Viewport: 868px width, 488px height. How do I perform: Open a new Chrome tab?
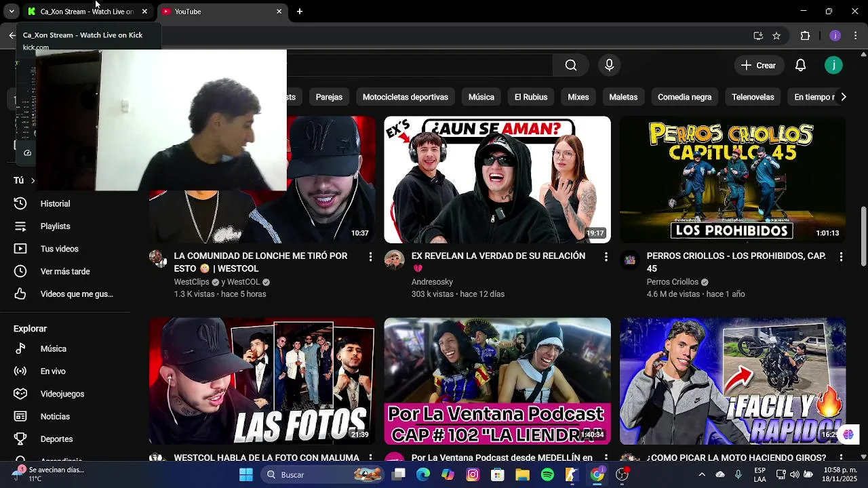coord(300,12)
